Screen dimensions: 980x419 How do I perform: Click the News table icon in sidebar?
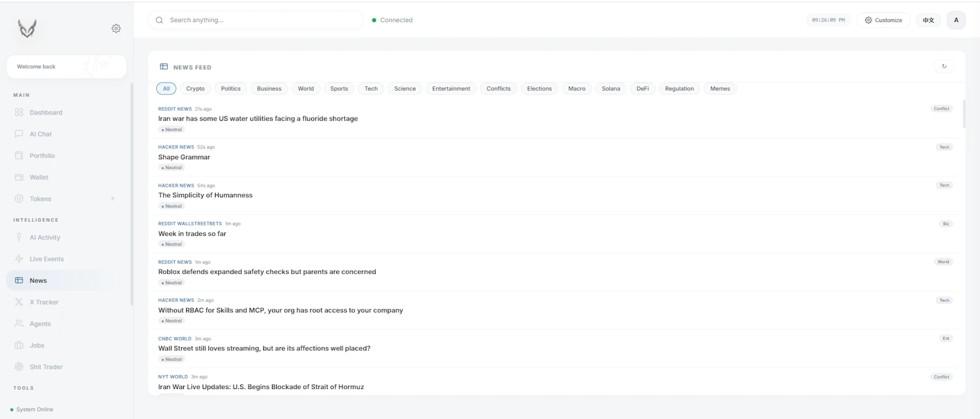(19, 281)
